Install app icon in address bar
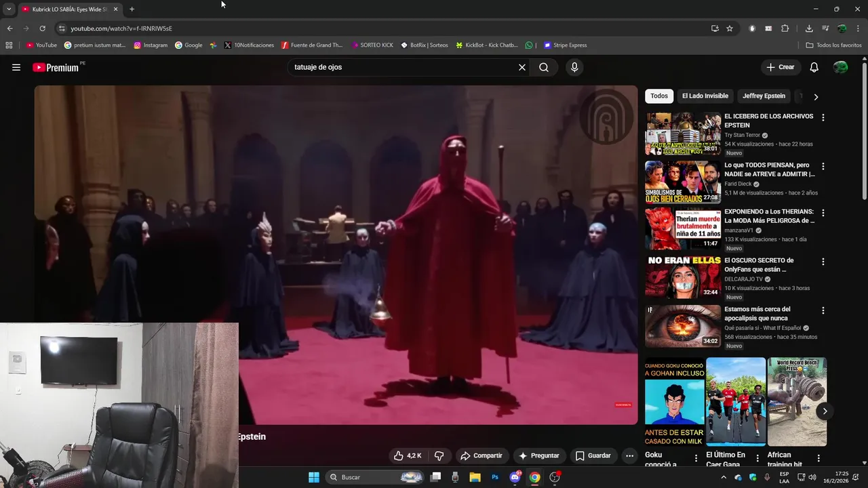 [715, 28]
